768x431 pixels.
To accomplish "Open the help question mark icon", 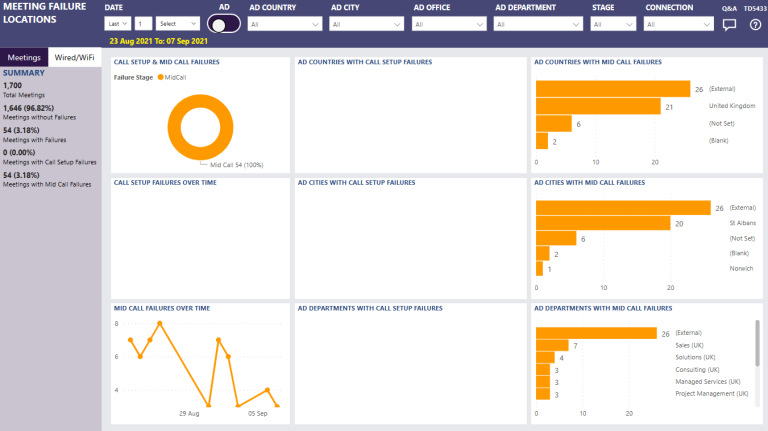I will pos(755,24).
